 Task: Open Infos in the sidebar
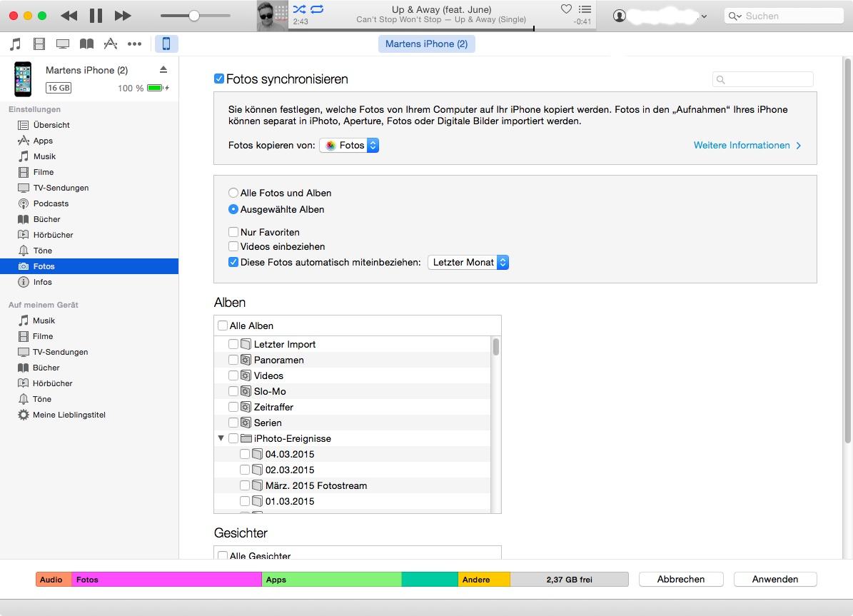pos(42,282)
